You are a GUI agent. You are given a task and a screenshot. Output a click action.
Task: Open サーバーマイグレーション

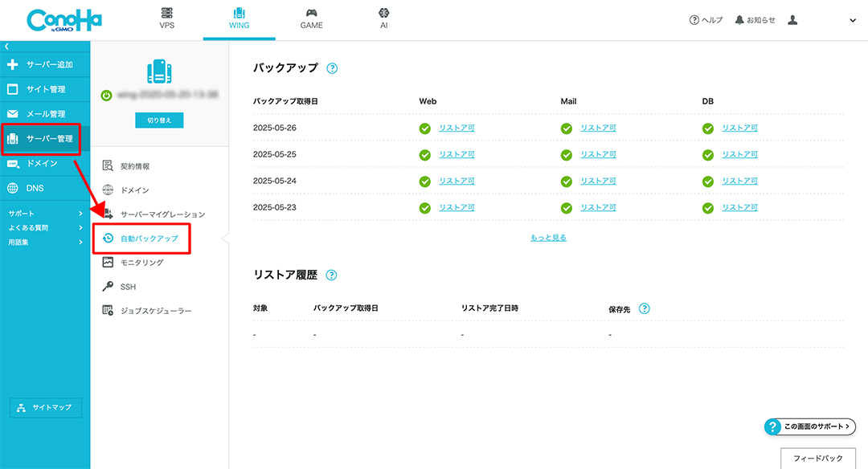(154, 214)
